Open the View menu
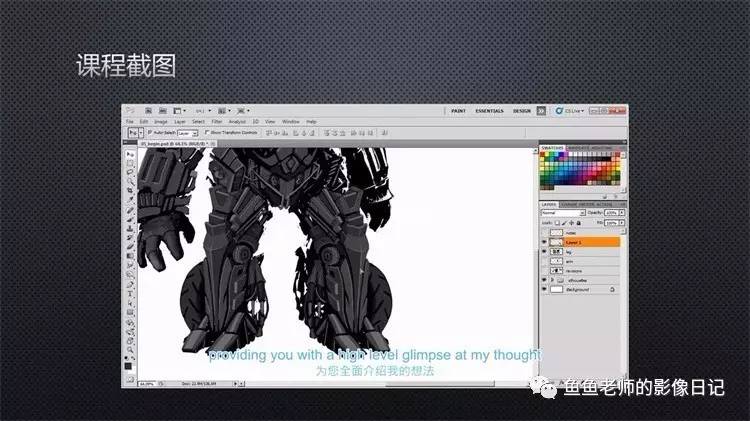Viewport: 750px width, 421px height. pos(270,122)
